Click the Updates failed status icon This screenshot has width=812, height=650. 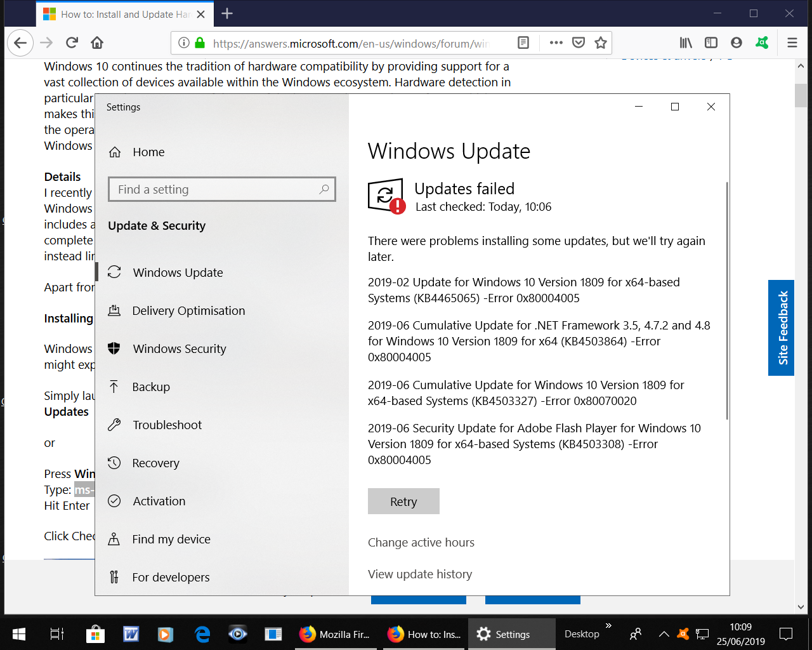pos(386,196)
